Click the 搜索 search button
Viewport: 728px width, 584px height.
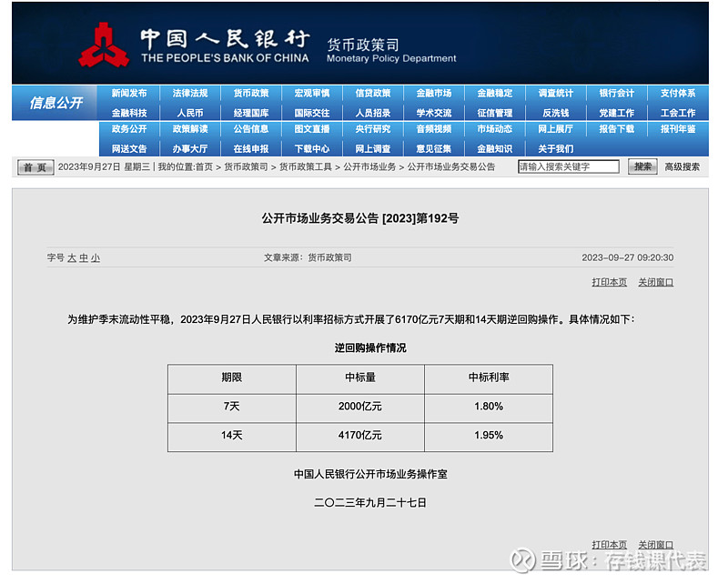point(642,166)
